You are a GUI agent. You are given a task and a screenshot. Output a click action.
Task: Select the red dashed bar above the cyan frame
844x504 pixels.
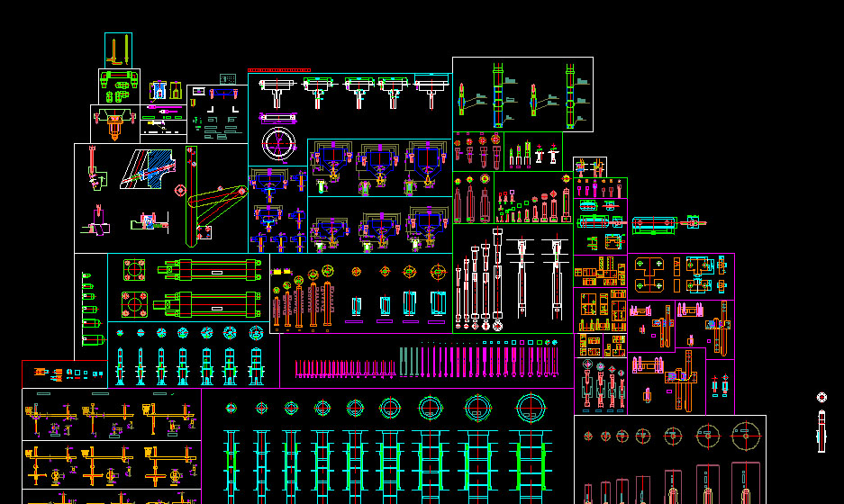[279, 70]
